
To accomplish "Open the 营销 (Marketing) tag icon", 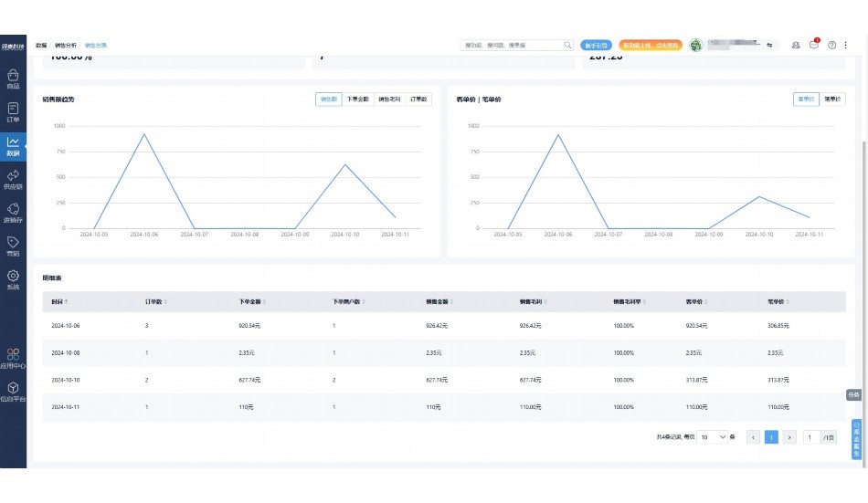I will (x=13, y=246).
